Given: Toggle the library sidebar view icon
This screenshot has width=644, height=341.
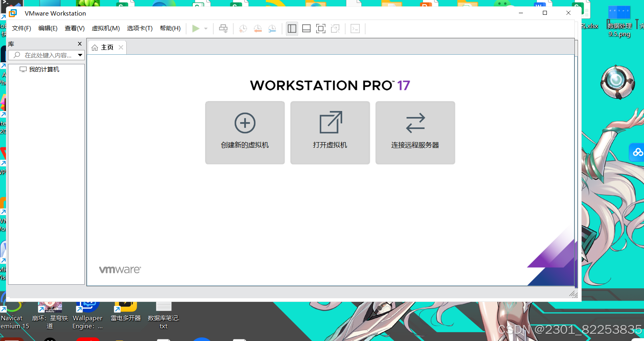Looking at the screenshot, I should coord(292,29).
